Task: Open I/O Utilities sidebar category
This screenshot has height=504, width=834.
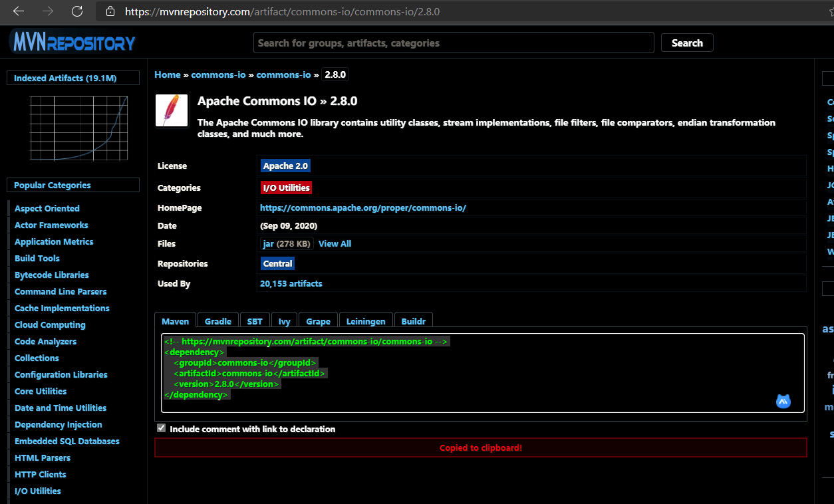Action: coord(38,491)
